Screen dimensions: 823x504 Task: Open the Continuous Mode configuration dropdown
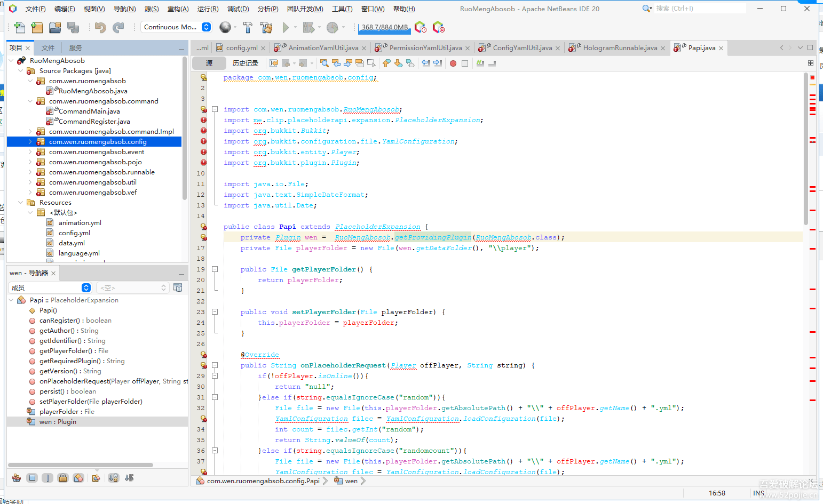click(x=206, y=27)
